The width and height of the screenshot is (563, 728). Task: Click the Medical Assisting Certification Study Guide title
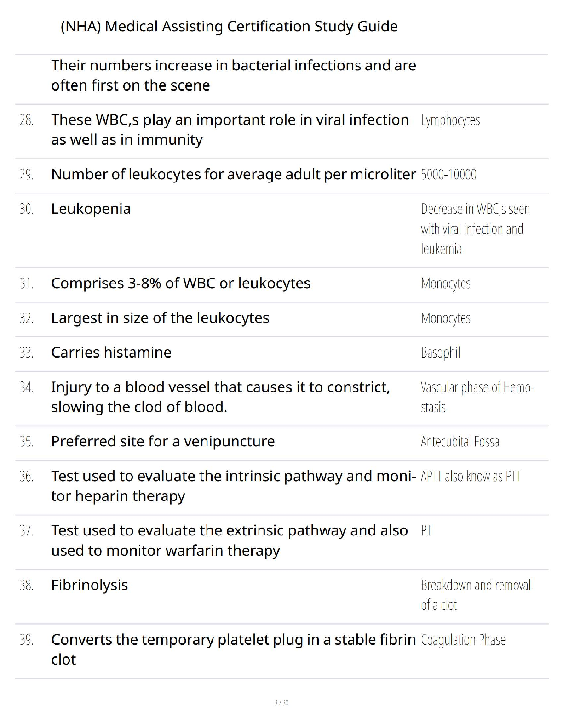pos(229,27)
